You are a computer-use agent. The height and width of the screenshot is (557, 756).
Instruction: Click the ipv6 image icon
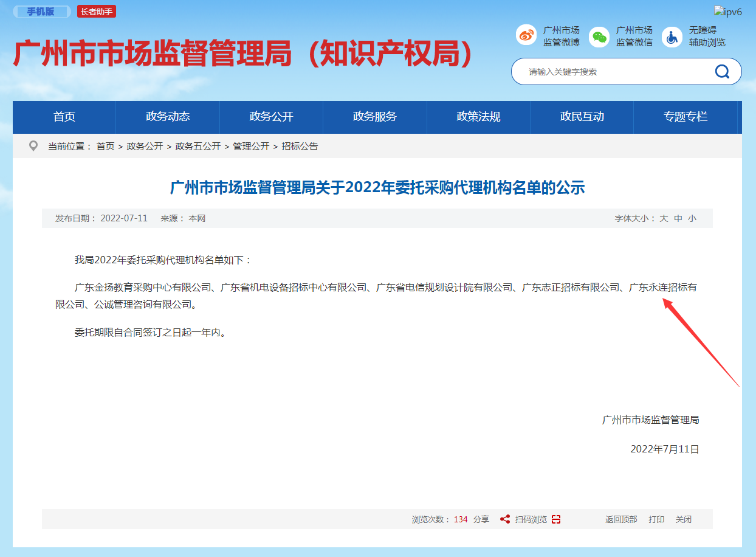[728, 12]
